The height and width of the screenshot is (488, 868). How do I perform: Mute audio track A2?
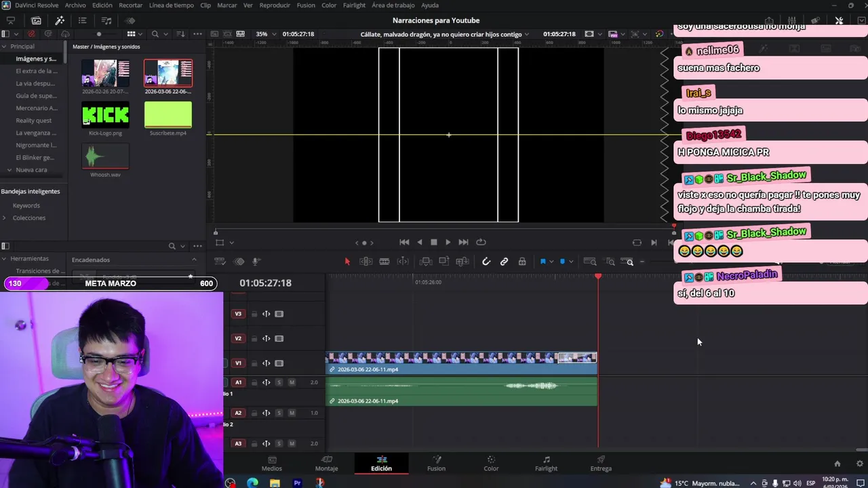292,413
